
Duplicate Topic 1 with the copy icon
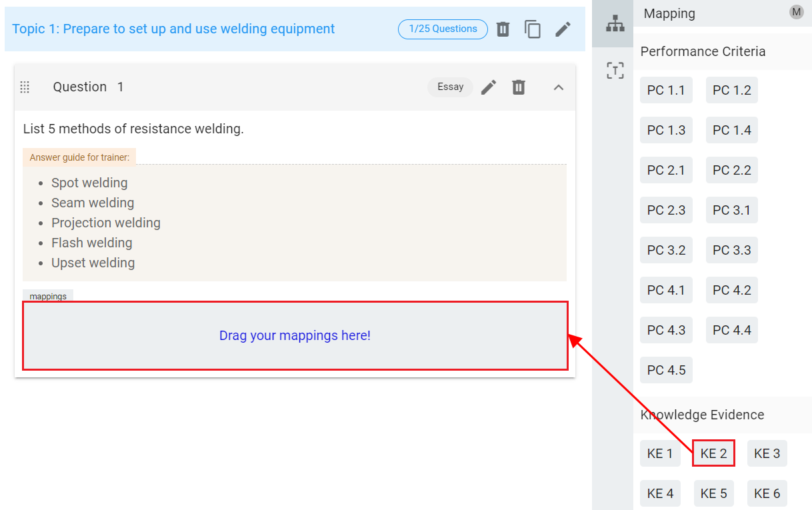coord(533,29)
